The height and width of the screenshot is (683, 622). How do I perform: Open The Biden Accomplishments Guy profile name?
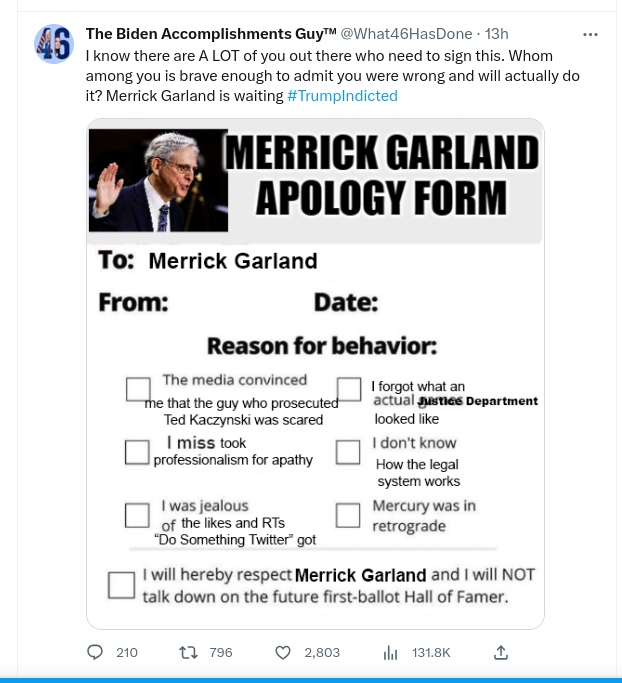[x=197, y=34]
